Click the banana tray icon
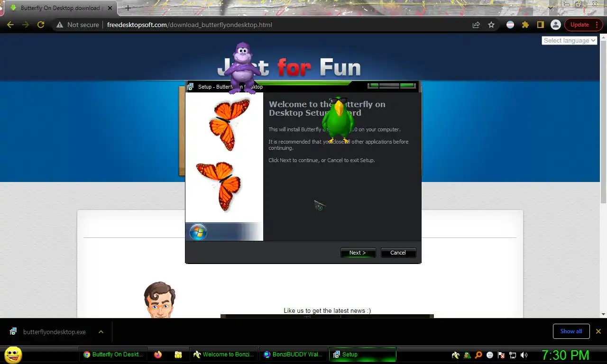The width and height of the screenshot is (607, 364). pyautogui.click(x=456, y=355)
